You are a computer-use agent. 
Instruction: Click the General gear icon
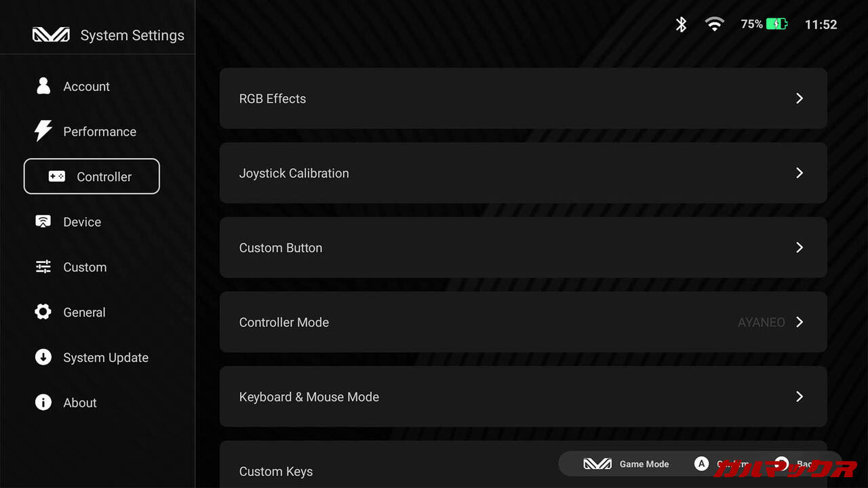coord(43,312)
